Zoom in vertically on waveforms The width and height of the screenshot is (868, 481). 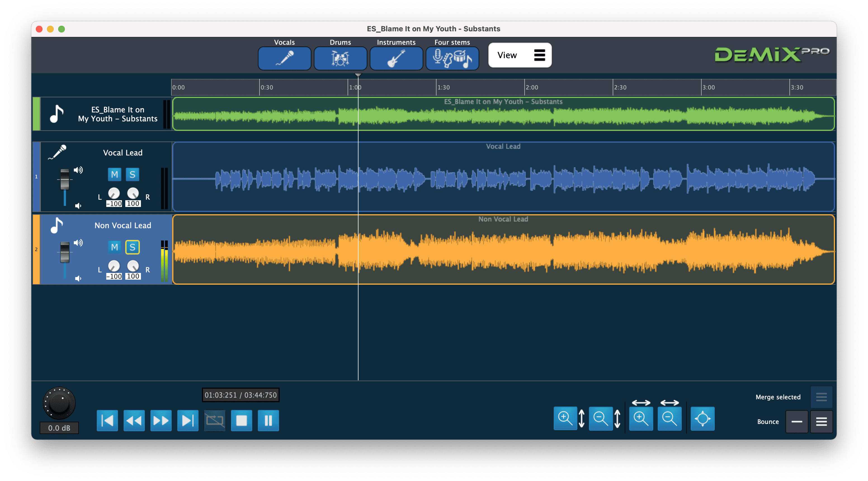(565, 418)
